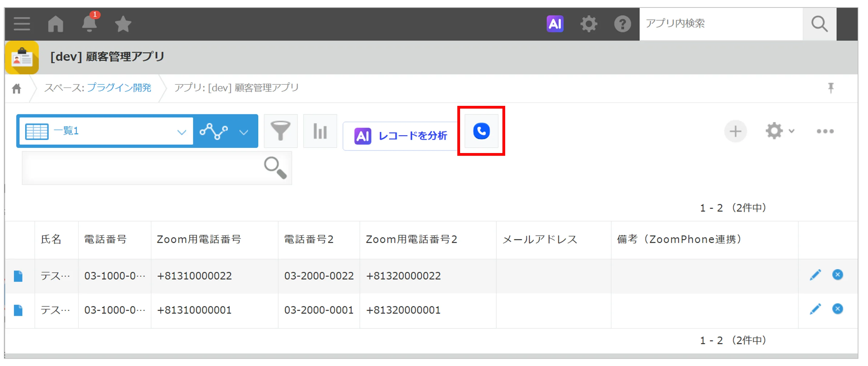Expand the graph view dropdown arrow

(x=244, y=132)
